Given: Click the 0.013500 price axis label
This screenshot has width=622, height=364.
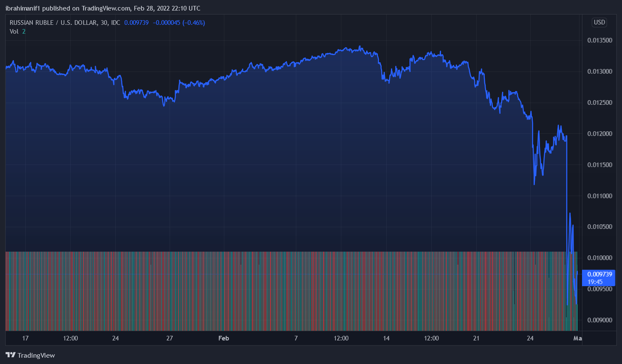Looking at the screenshot, I should pyautogui.click(x=600, y=40).
